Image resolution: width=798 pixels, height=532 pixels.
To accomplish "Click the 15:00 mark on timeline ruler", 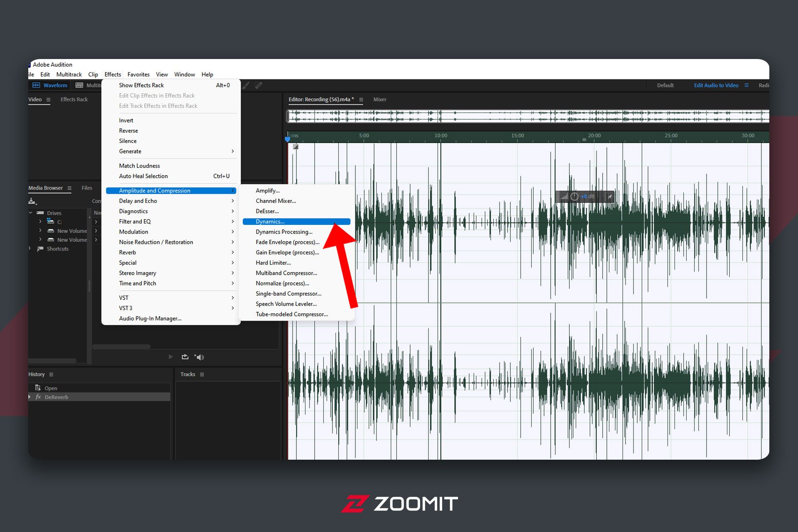I will point(517,136).
